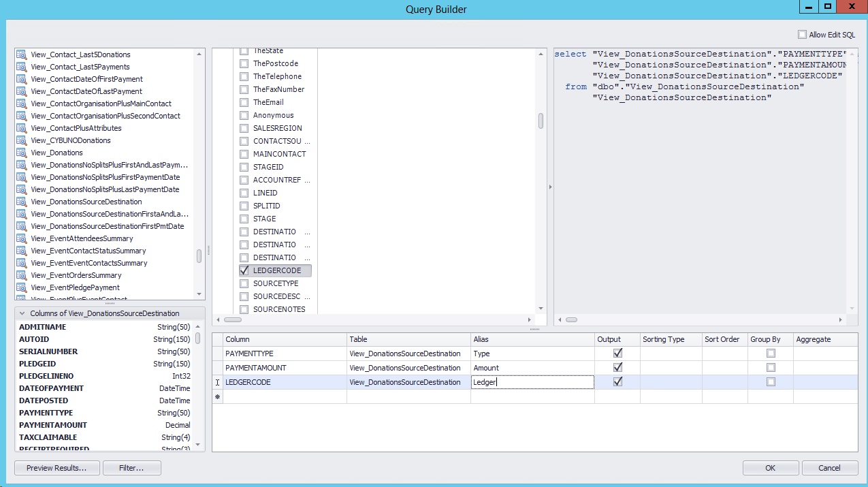Click the View_Contact_Last5Payments view icon
This screenshot has height=487, width=868.
pos(21,67)
